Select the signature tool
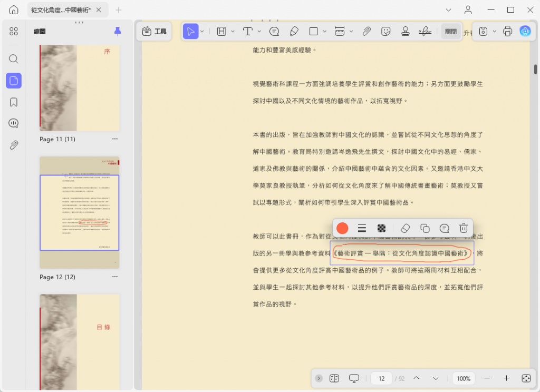The width and height of the screenshot is (540, 392). 425,31
